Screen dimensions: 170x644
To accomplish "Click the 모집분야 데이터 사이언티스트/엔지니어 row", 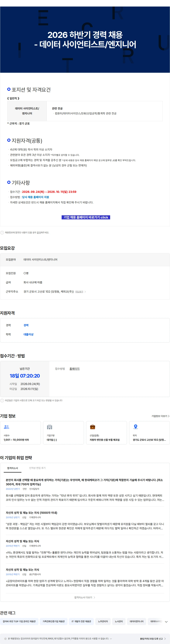I will click(x=85, y=260).
